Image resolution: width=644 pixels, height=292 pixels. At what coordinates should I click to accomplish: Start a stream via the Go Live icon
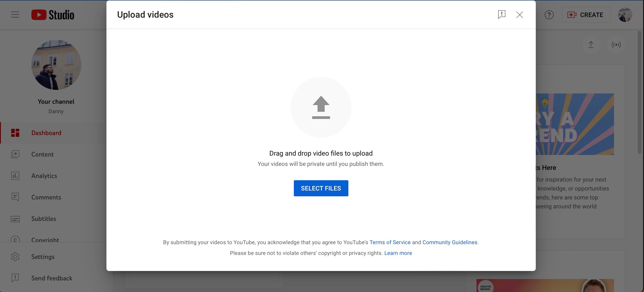(616, 44)
